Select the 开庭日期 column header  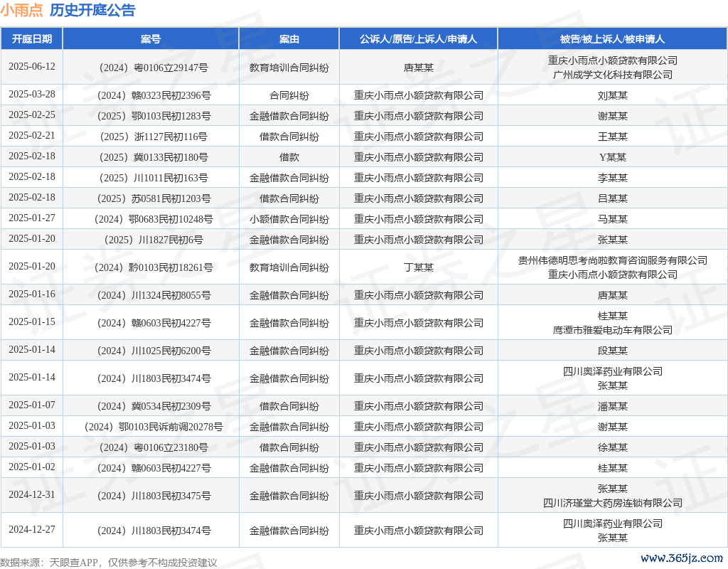tap(32, 39)
